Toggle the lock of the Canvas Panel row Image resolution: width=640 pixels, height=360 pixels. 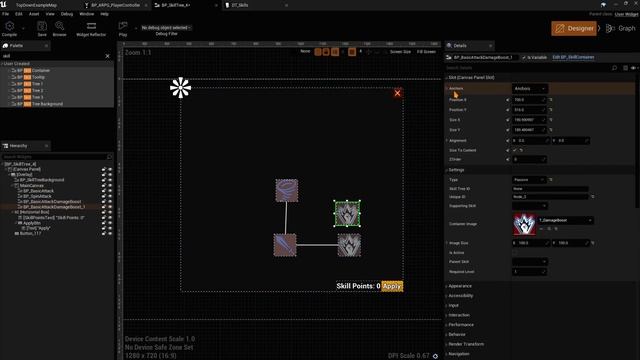click(x=104, y=169)
